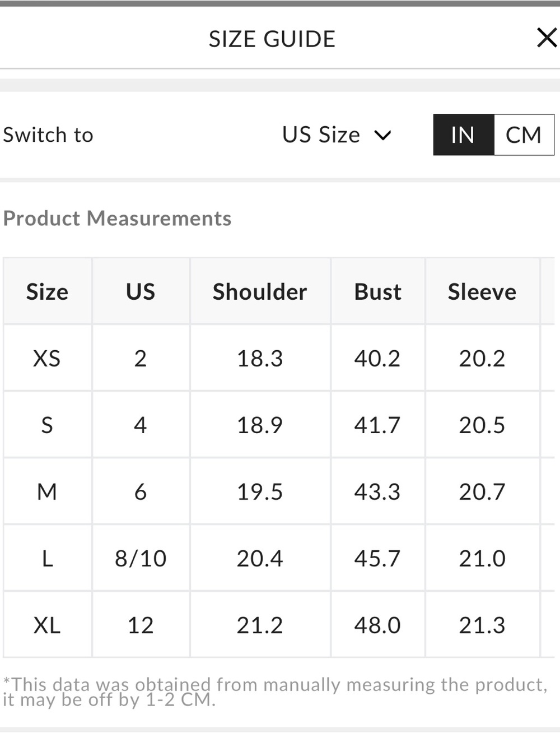
Task: Click the Shoulder column header
Action: pos(260,292)
